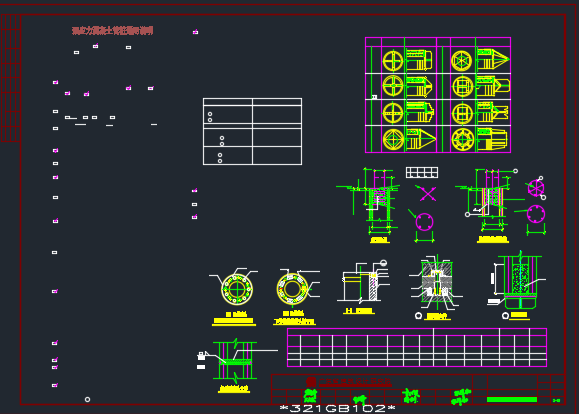The height and width of the screenshot is (414, 579).
Task: Click the eight-hole circular pile tip plan view
Action: (462, 140)
